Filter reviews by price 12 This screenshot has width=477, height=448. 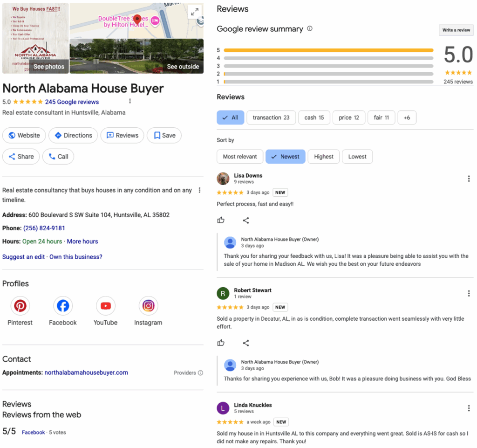click(349, 117)
